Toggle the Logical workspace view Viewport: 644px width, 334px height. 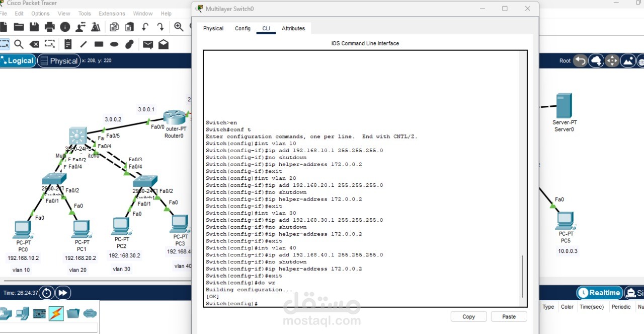tap(18, 60)
